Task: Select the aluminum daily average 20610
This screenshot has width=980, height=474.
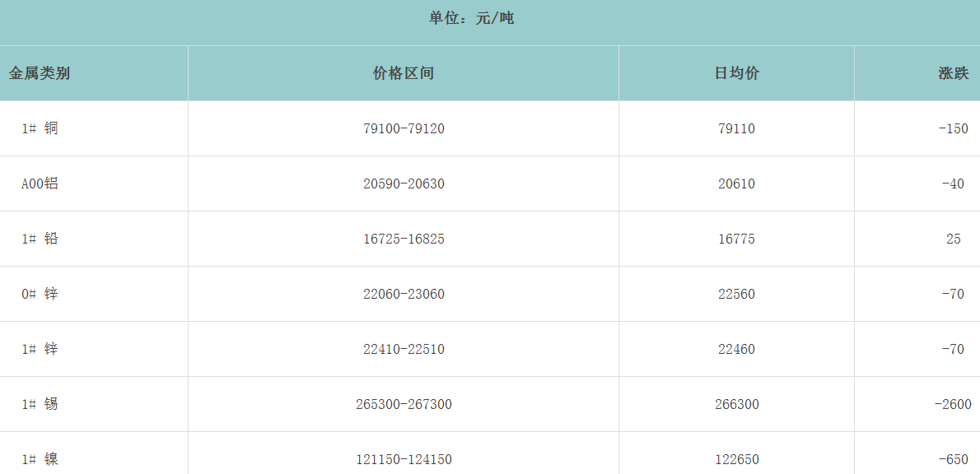Action: pos(736,184)
